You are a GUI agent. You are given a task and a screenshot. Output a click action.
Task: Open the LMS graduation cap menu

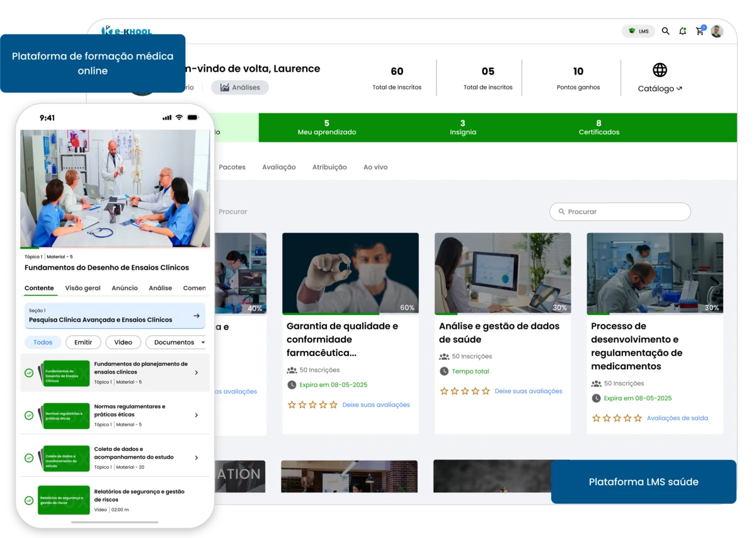tap(638, 31)
